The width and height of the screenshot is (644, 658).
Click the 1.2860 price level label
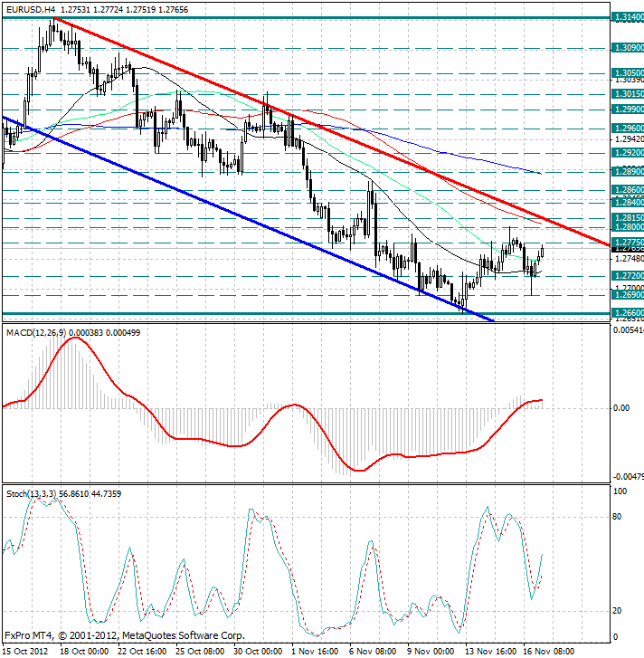pos(628,190)
